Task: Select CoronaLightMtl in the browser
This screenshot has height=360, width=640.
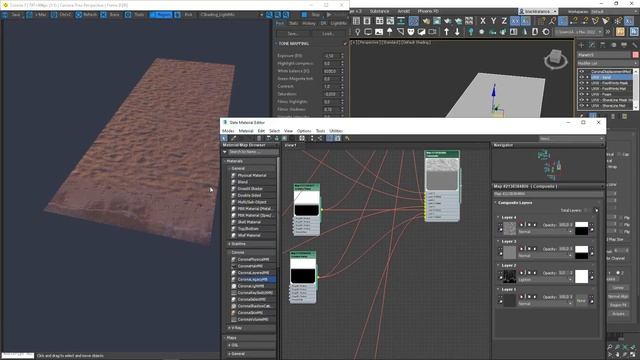Action: (251, 286)
